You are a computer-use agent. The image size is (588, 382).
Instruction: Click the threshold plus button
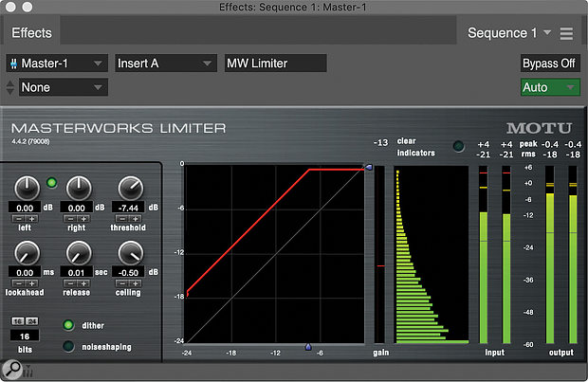[x=136, y=219]
